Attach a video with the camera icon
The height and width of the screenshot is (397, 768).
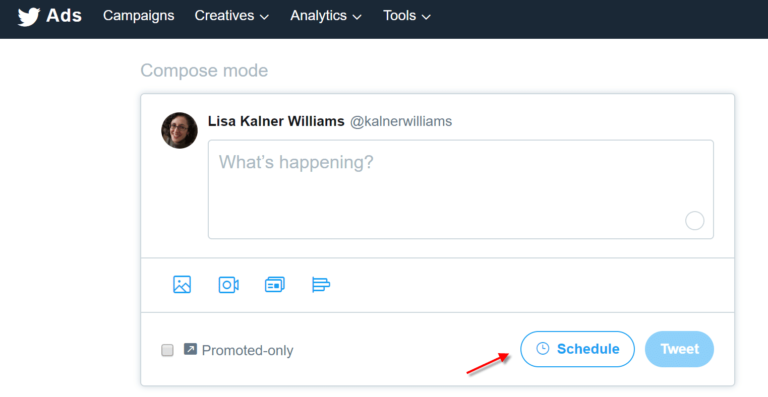pos(228,285)
